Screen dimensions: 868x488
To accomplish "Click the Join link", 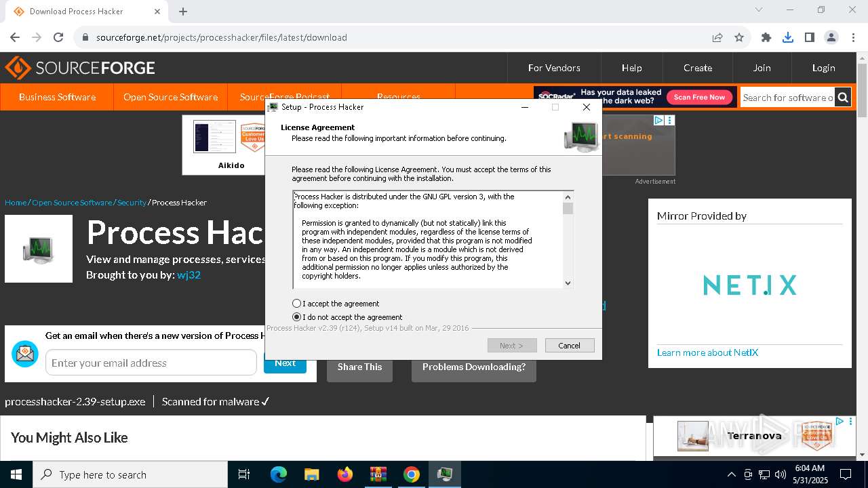I will [x=762, y=68].
